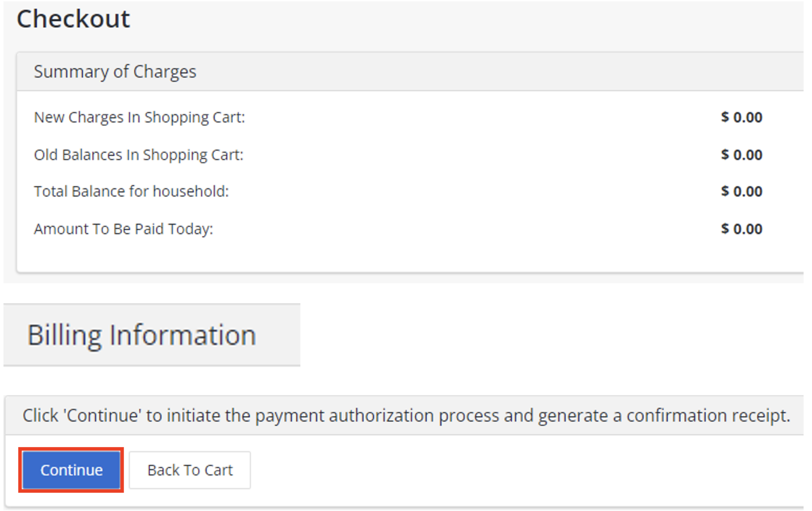812x511 pixels.
Task: Select the Amount To Be Paid Today label
Action: pyautogui.click(x=123, y=229)
